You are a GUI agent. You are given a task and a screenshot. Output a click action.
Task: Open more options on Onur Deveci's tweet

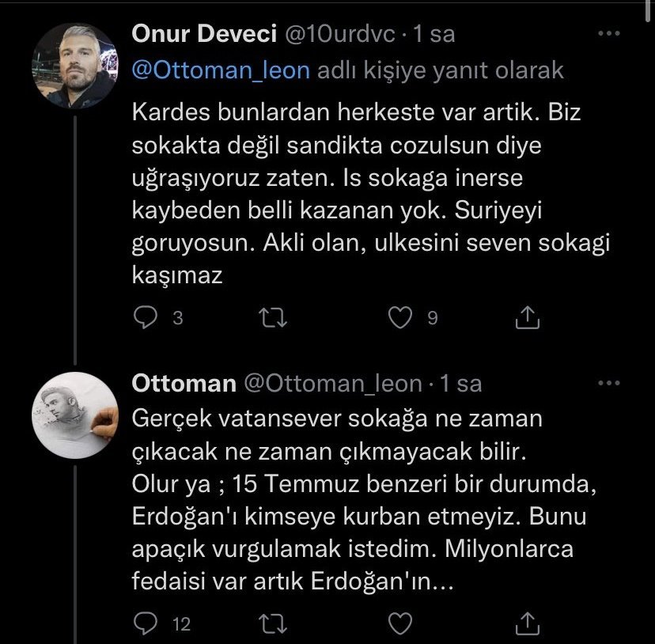tap(608, 35)
